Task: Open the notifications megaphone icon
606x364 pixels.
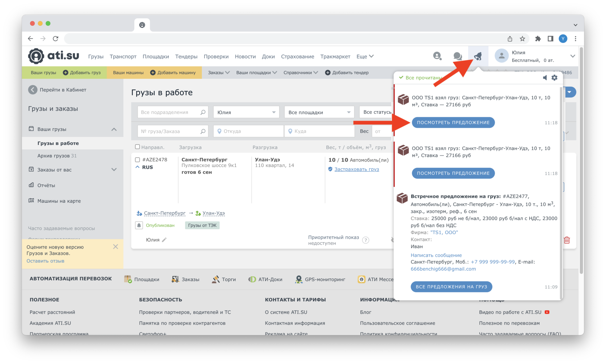Action: click(478, 56)
